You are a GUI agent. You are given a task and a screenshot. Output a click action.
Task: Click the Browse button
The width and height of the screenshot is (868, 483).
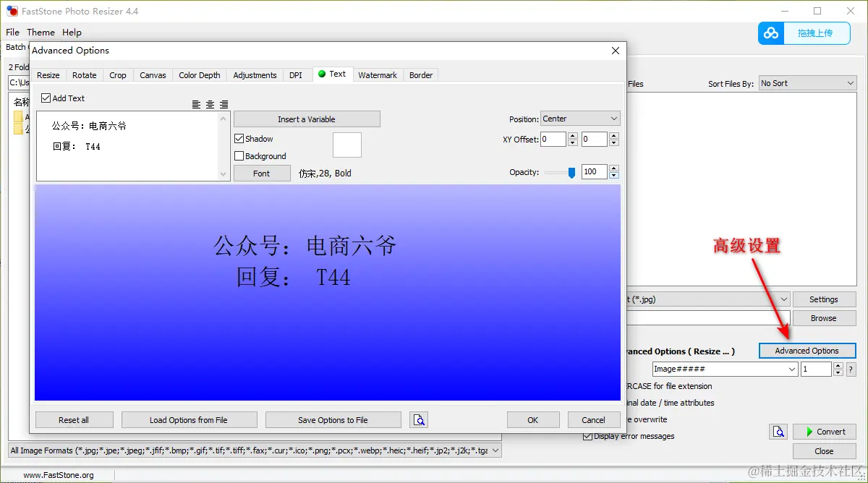pyautogui.click(x=824, y=318)
